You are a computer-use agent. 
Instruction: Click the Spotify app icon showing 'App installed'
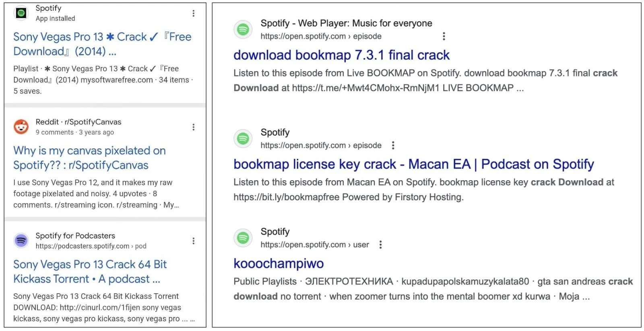pyautogui.click(x=21, y=13)
